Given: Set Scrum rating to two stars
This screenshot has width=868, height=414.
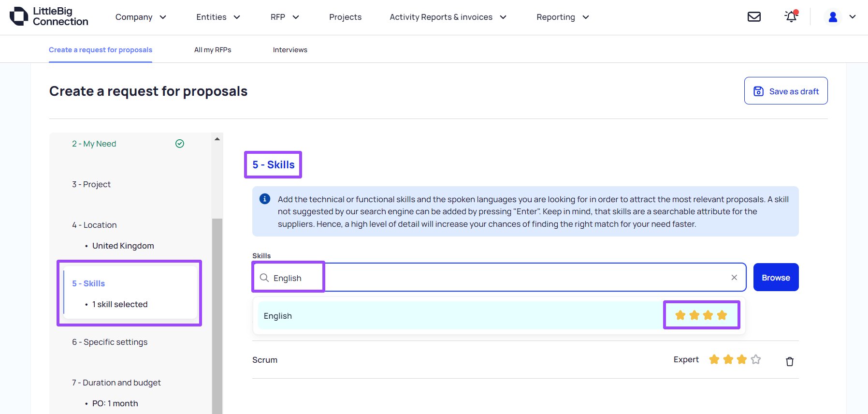Looking at the screenshot, I should (x=728, y=359).
